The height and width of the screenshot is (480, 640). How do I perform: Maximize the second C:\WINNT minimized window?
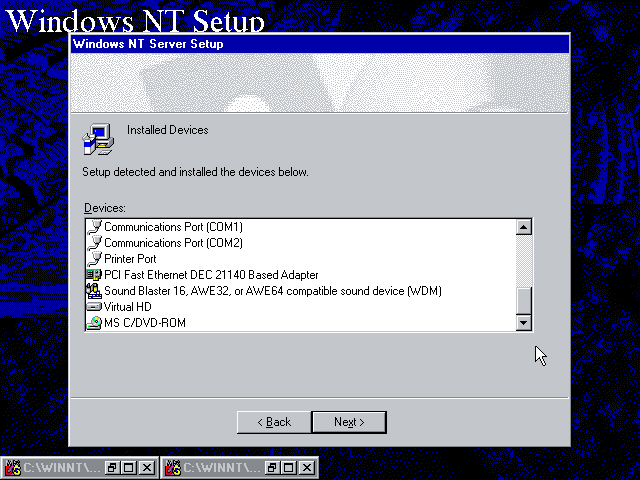pyautogui.click(x=289, y=468)
